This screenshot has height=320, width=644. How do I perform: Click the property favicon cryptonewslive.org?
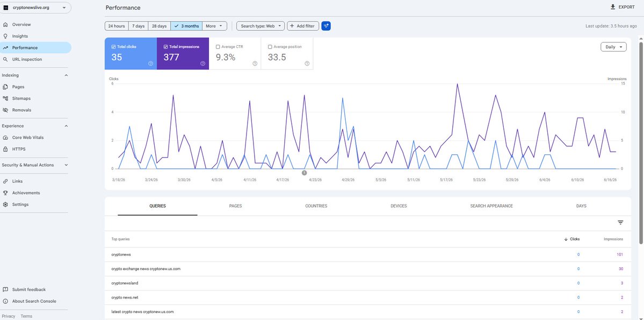coord(6,8)
